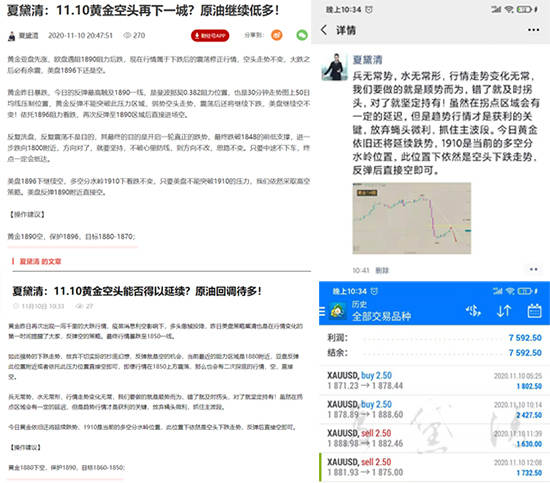Click the trading app logo icon beside 历史
Viewport: 550px width, 483px height.
337,311
